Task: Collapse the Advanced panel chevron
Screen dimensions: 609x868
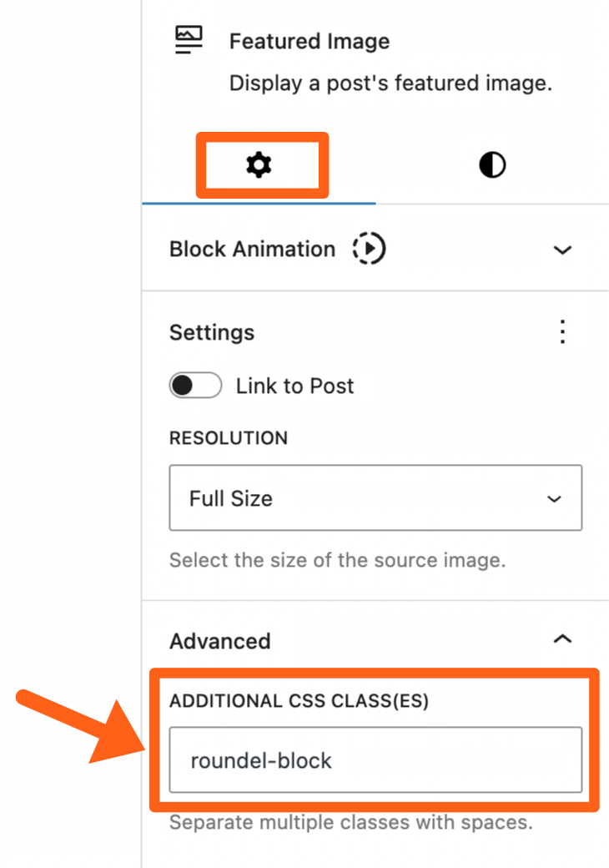Action: [563, 640]
